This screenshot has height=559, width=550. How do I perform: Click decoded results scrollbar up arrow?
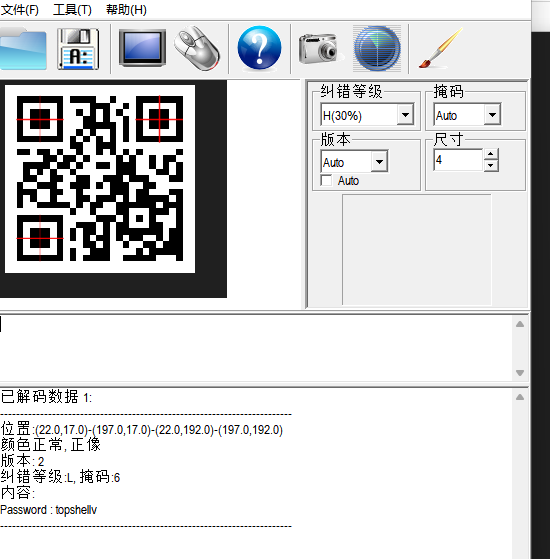click(520, 397)
